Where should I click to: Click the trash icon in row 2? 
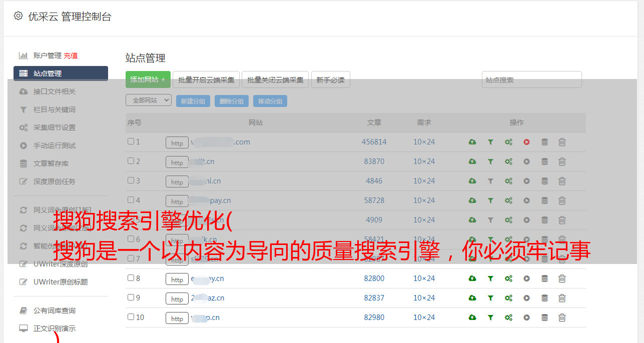click(562, 161)
